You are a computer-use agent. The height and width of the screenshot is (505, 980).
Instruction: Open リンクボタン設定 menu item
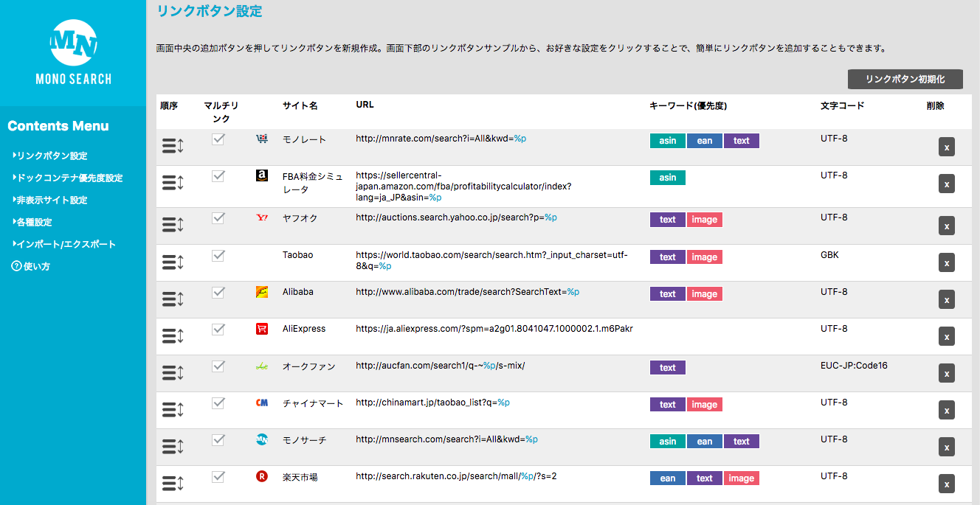point(49,156)
